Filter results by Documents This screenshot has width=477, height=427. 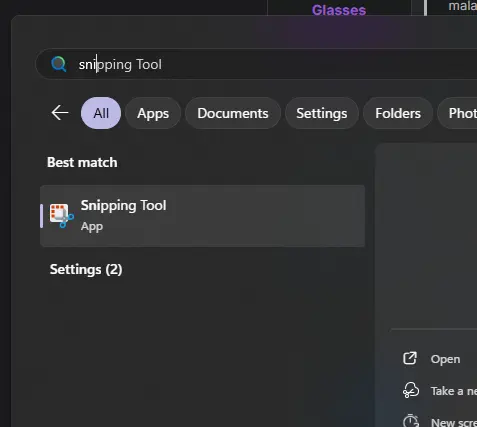point(233,113)
